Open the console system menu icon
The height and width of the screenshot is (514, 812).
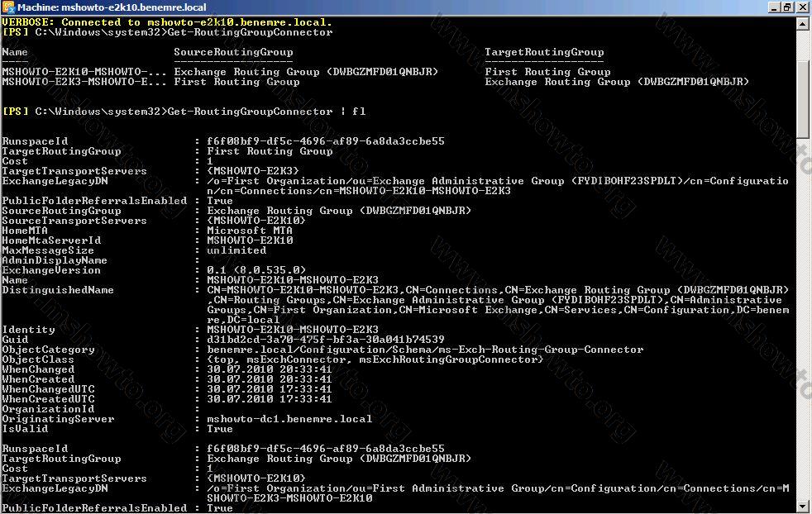click(7, 7)
